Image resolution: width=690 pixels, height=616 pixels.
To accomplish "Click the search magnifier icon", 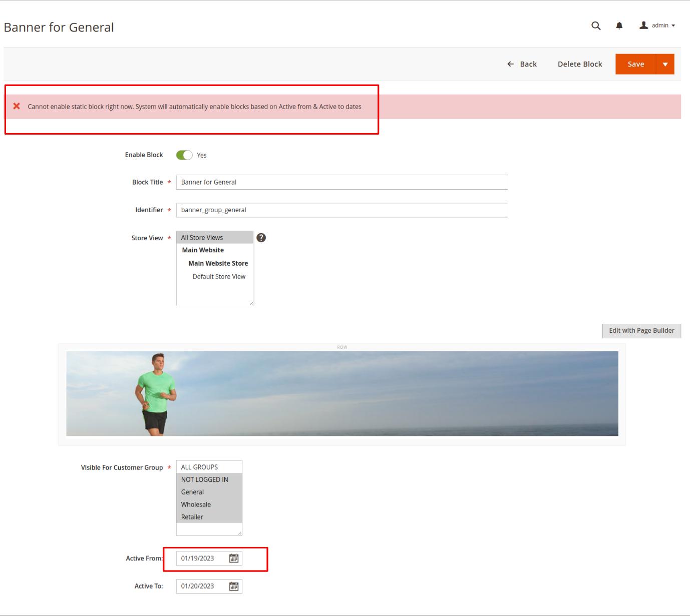I will pos(595,26).
